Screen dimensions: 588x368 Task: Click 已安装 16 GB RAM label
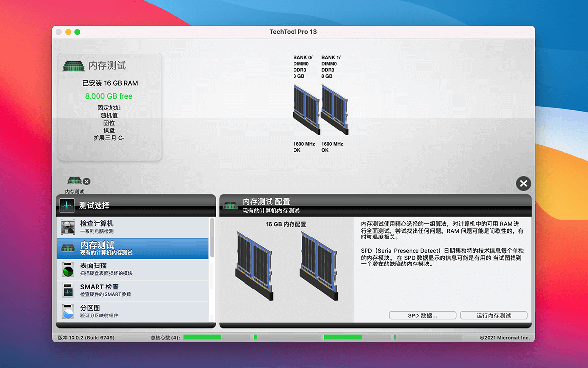[110, 83]
